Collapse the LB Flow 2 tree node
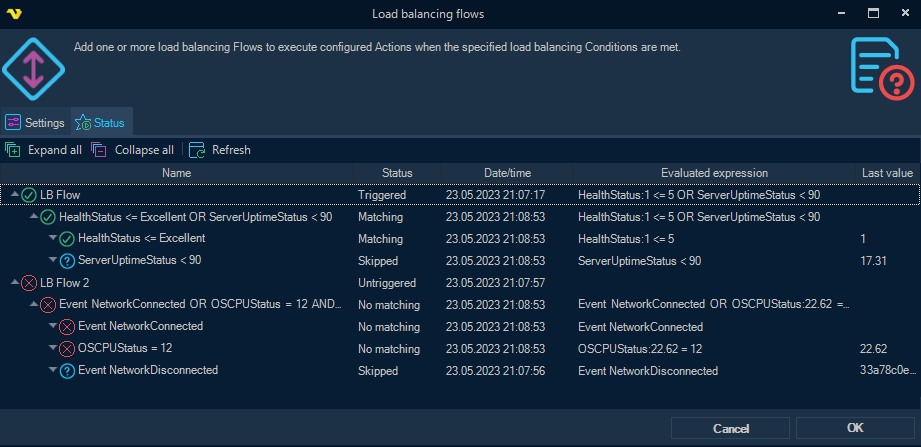 coord(13,283)
